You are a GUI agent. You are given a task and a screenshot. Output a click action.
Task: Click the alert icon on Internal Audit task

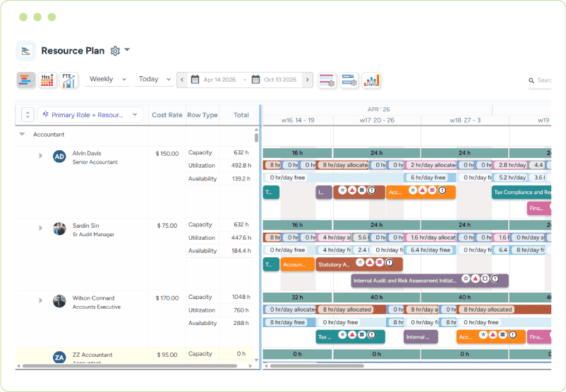495,278
